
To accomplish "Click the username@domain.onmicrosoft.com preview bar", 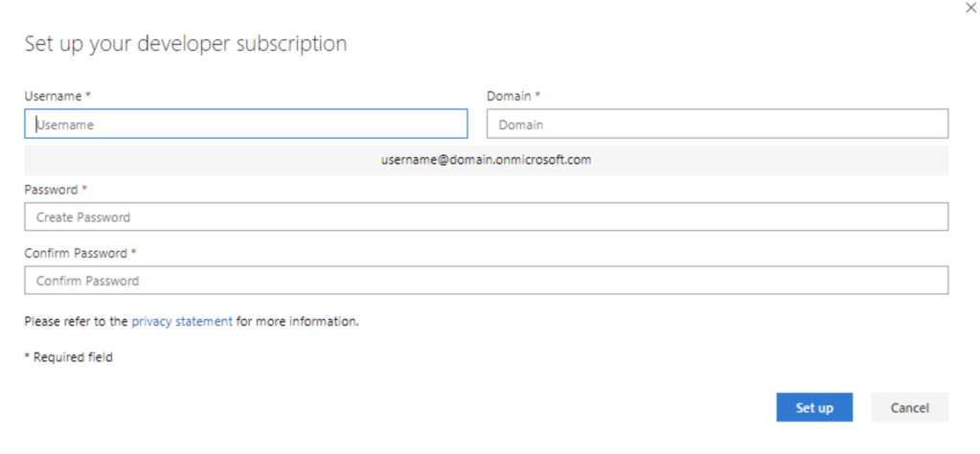I will (x=486, y=160).
